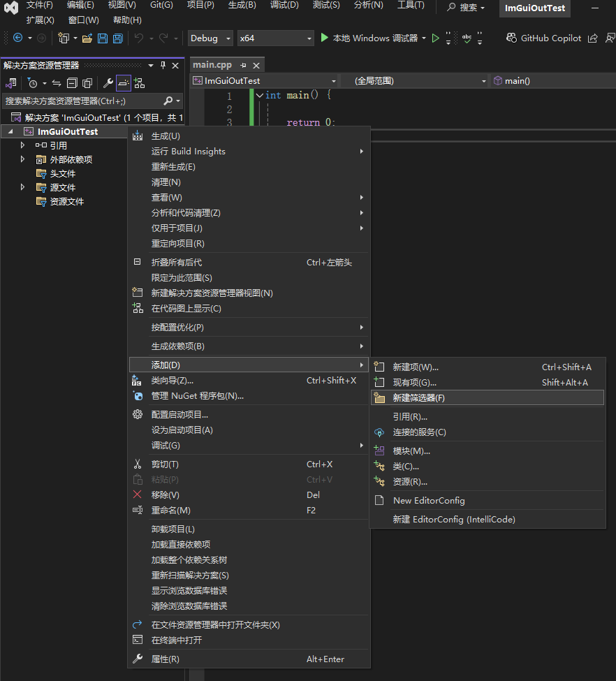Open the Debug configuration dropdown
616x681 pixels.
click(210, 38)
